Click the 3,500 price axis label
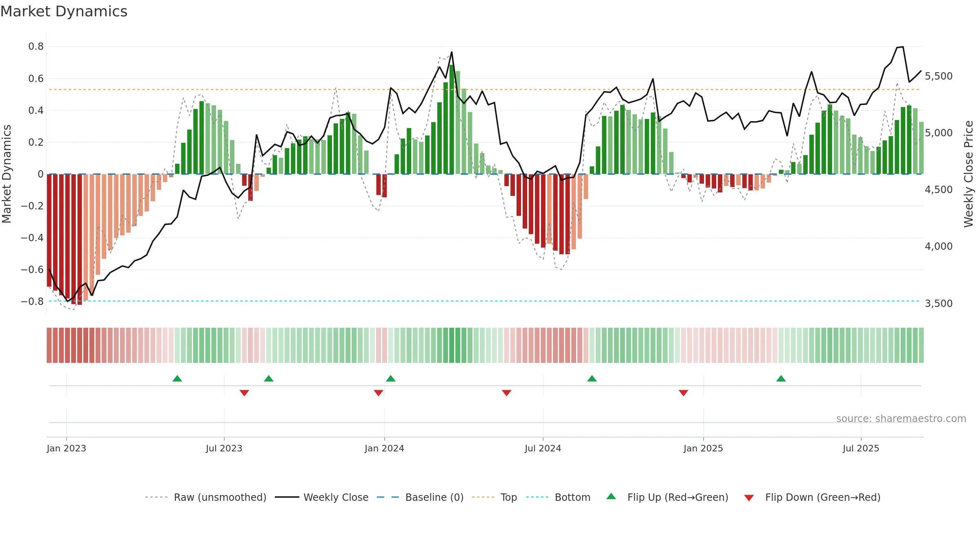Viewport: 980px width, 551px height. 939,303
